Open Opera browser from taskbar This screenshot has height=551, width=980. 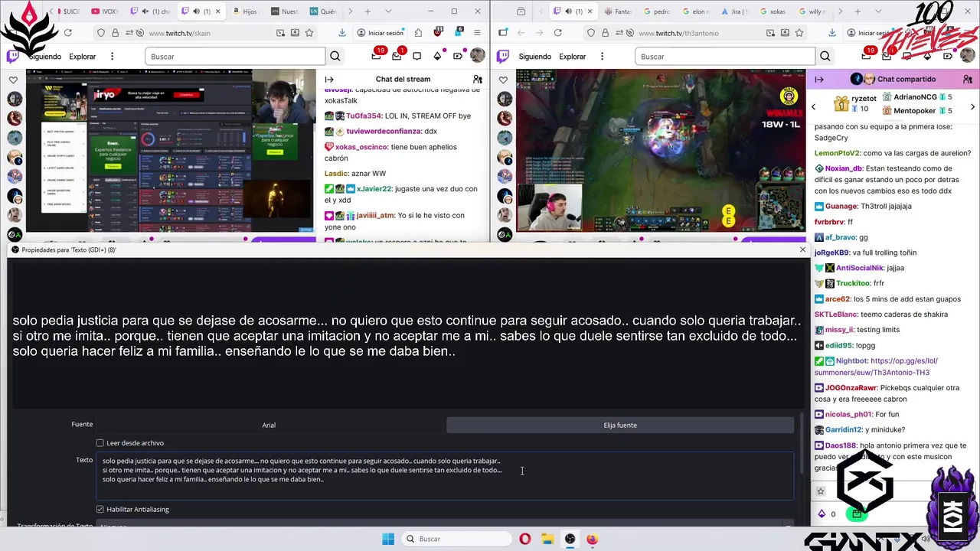click(524, 539)
